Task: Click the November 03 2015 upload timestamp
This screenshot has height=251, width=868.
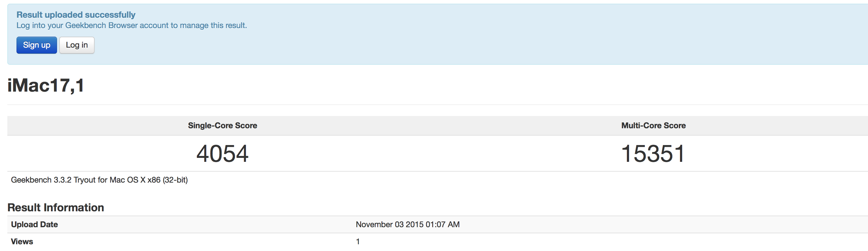Action: [408, 225]
